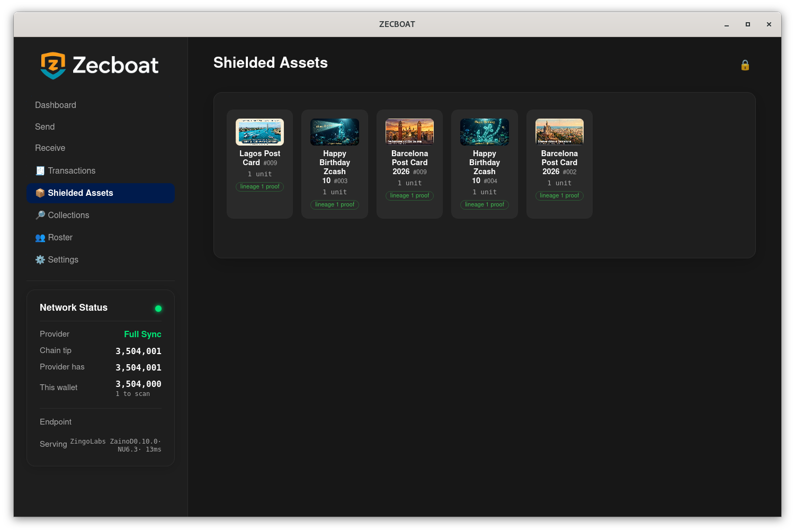Screen dimensions: 795x532
Task: Click "1 unit" on Barcelona Post Card #002
Action: pos(559,183)
